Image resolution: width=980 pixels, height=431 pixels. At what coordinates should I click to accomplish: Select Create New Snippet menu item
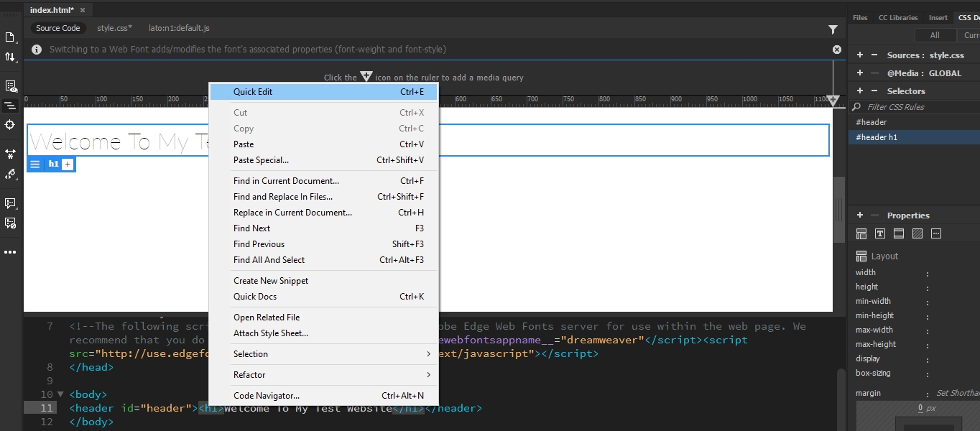pyautogui.click(x=323, y=281)
